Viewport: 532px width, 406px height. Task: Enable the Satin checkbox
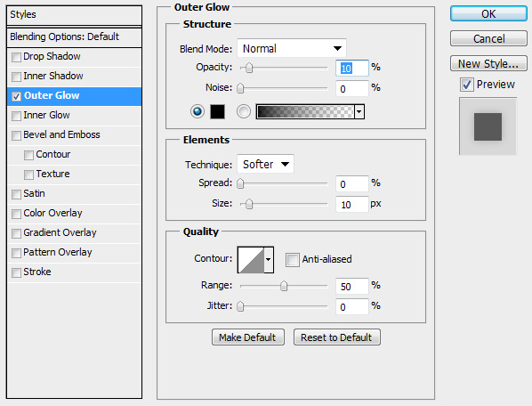pyautogui.click(x=16, y=194)
